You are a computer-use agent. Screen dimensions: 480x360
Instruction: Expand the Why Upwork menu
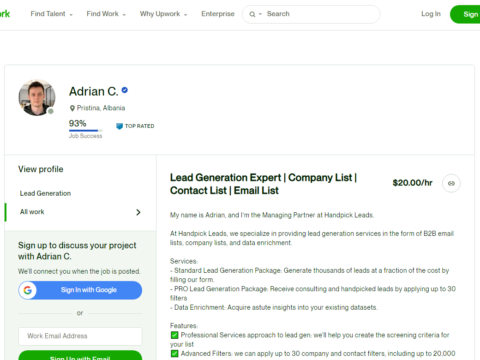163,14
